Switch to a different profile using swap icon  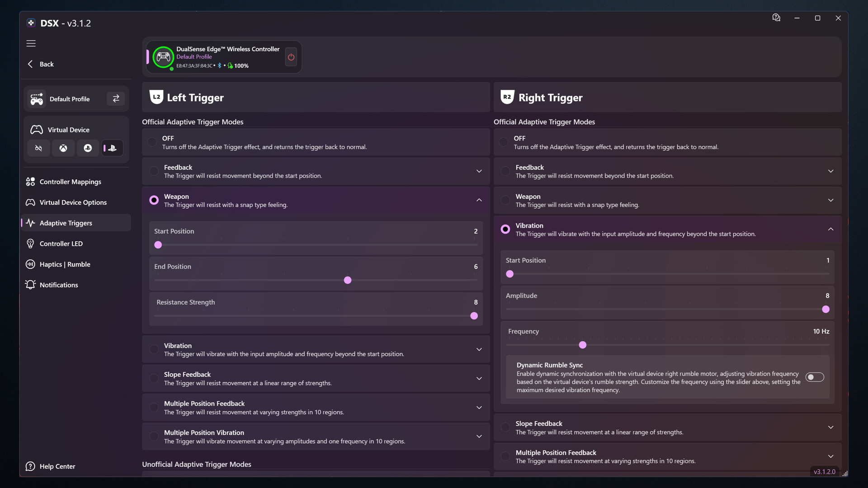[116, 99]
